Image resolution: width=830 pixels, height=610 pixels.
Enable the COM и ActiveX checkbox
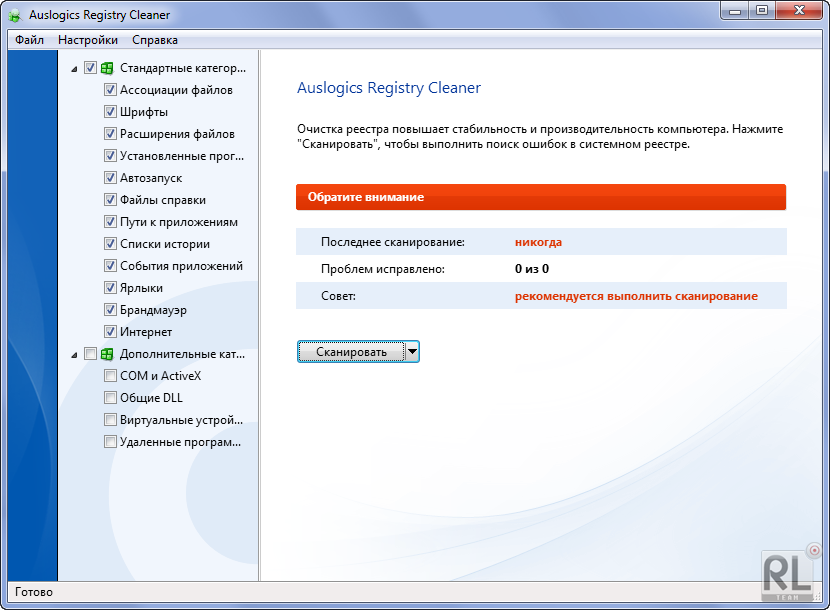(111, 376)
